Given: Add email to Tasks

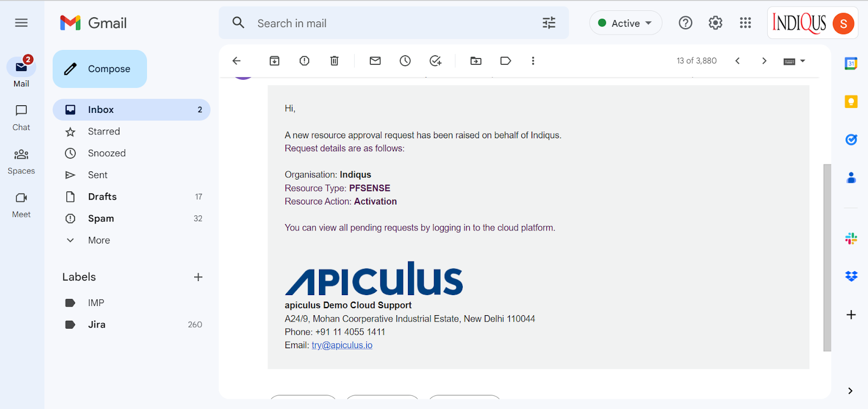Looking at the screenshot, I should (x=435, y=61).
